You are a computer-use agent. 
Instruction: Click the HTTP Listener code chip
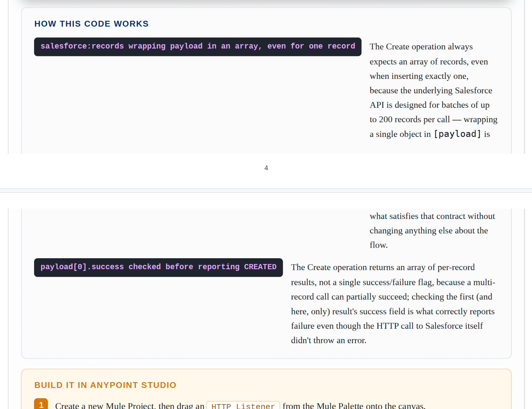tap(243, 406)
